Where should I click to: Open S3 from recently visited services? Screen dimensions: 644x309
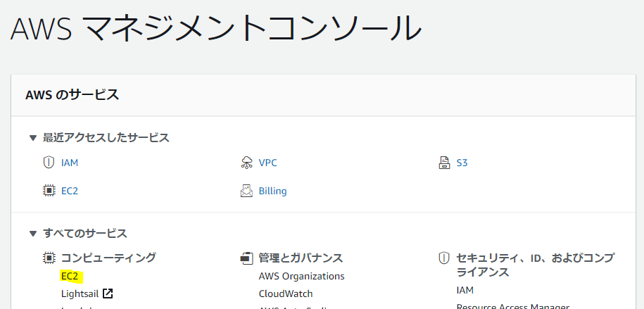pos(462,163)
